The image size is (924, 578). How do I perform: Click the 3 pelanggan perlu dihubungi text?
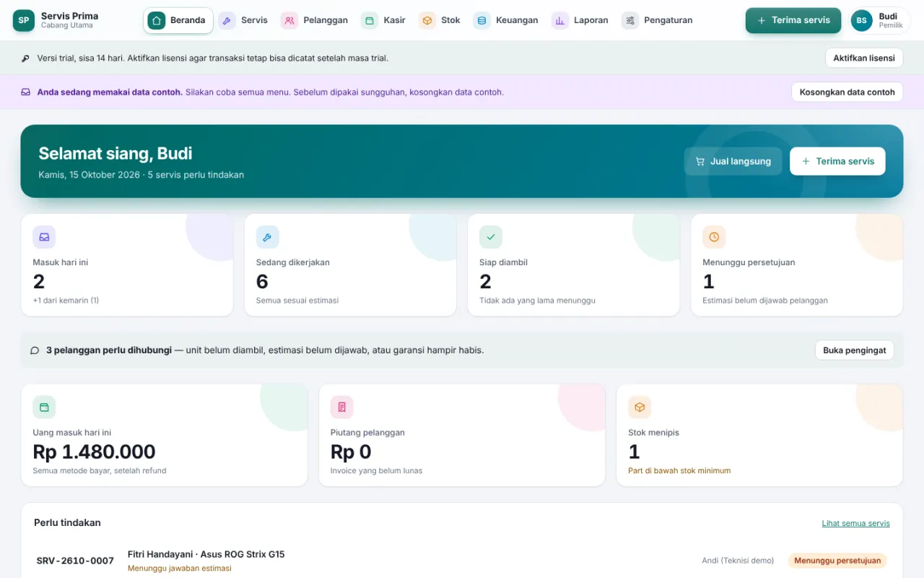click(109, 350)
